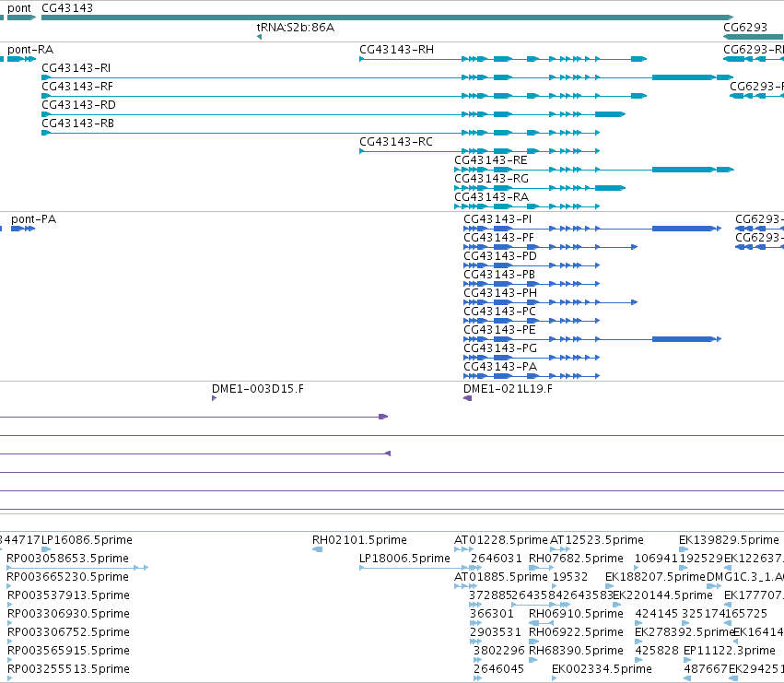Select protein CG43143-PE label
Screen dimensions: 784x683
coord(499,330)
